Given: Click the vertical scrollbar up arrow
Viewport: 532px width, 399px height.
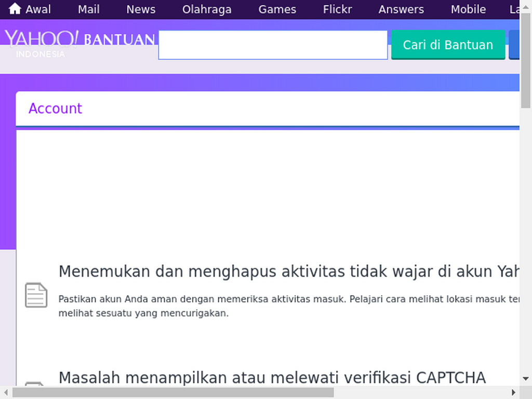Looking at the screenshot, I should [526, 6].
